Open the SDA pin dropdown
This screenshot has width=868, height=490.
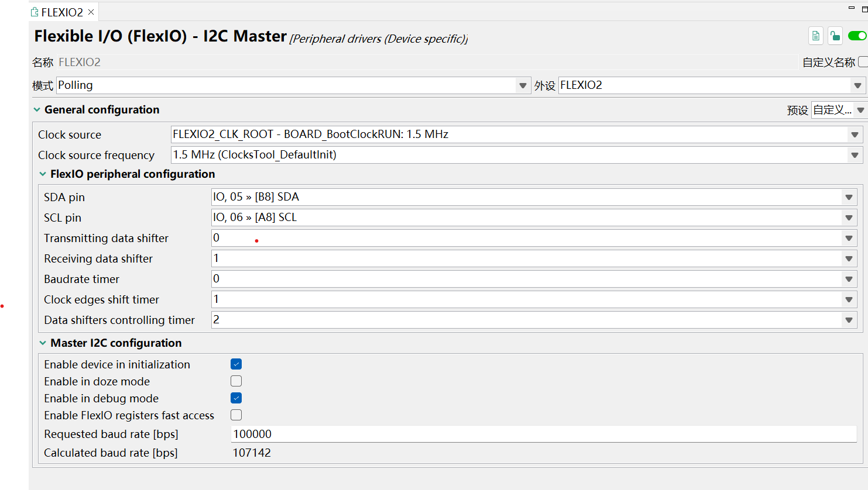[849, 197]
